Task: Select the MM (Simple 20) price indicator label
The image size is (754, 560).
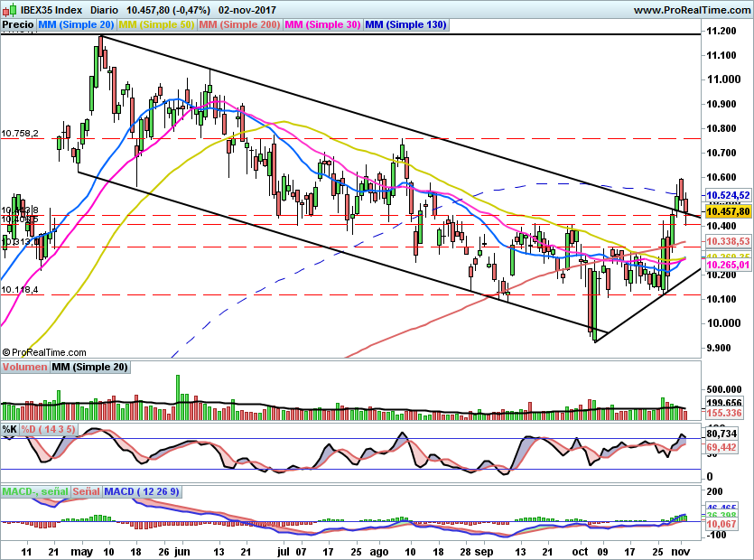Action: [x=76, y=25]
